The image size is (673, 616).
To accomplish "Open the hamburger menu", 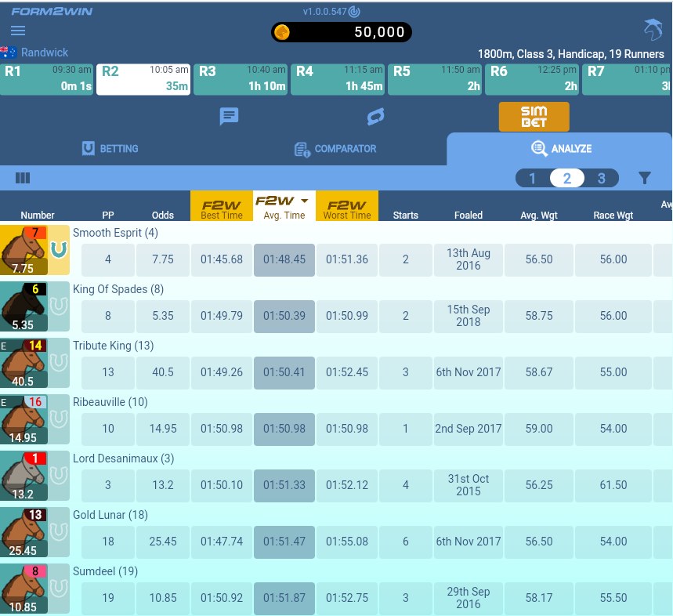I will (x=18, y=31).
